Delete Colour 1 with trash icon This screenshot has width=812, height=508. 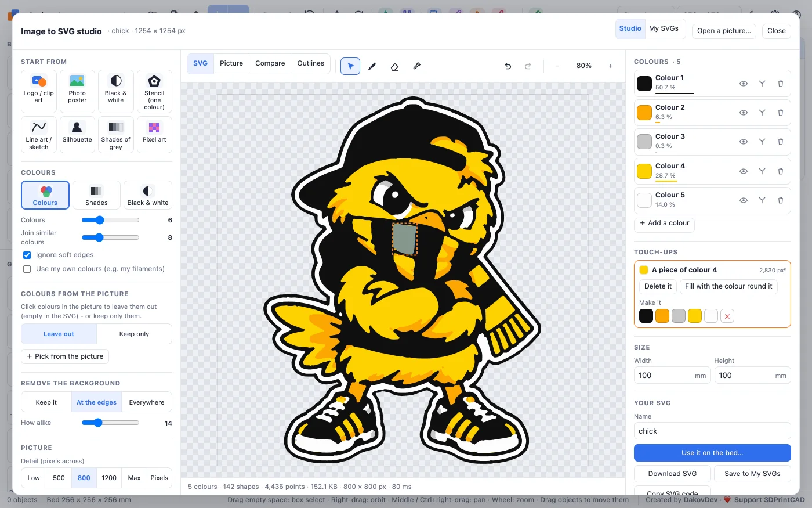point(781,84)
